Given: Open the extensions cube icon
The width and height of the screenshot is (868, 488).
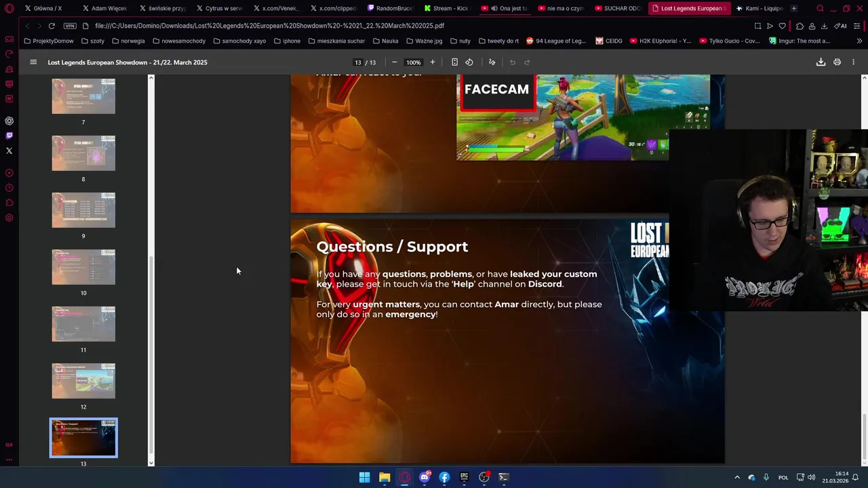Looking at the screenshot, I should pyautogui.click(x=800, y=26).
